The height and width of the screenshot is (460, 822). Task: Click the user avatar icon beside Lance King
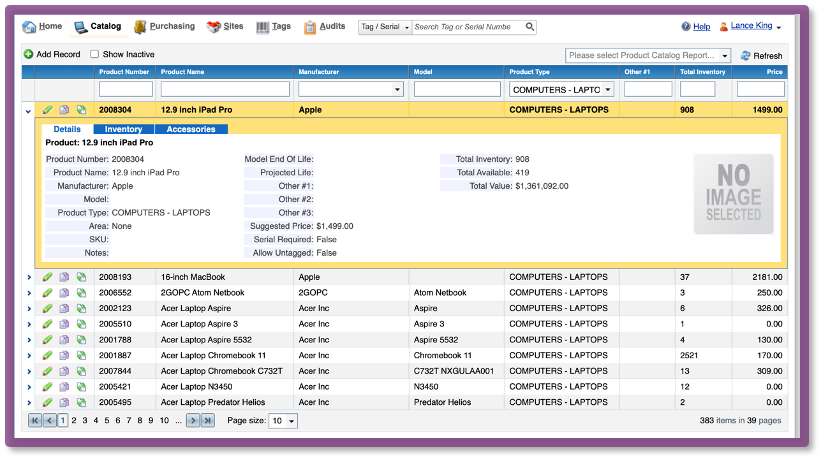pyautogui.click(x=723, y=27)
